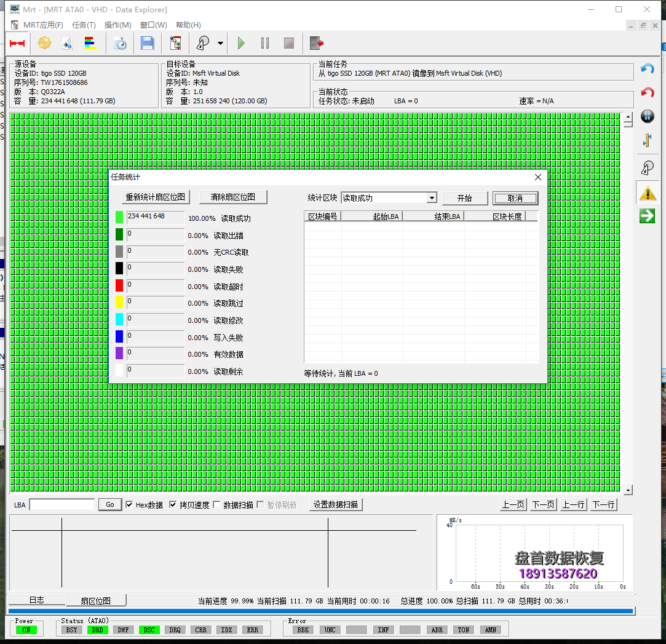Image resolution: width=666 pixels, height=644 pixels.
Task: Click the LBA input field
Action: (62, 505)
